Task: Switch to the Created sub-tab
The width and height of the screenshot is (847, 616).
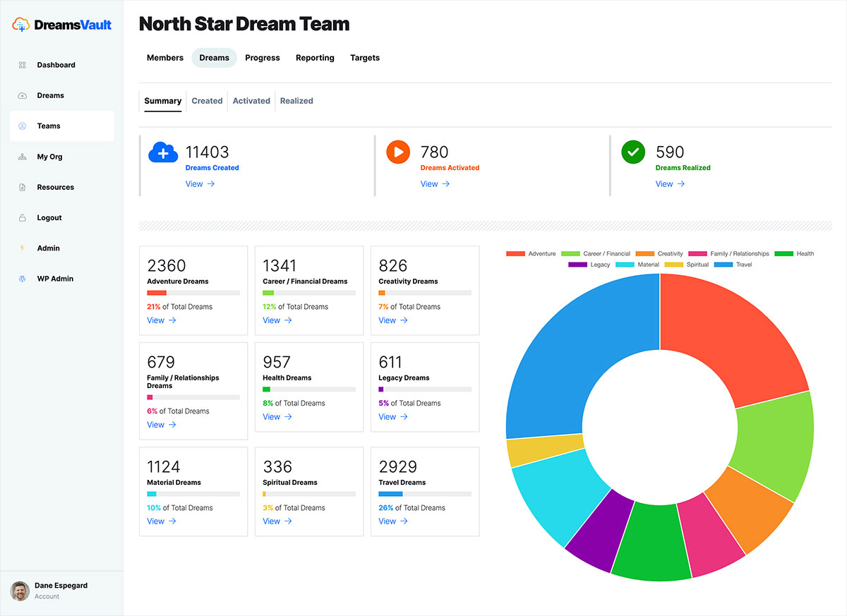Action: (x=208, y=101)
